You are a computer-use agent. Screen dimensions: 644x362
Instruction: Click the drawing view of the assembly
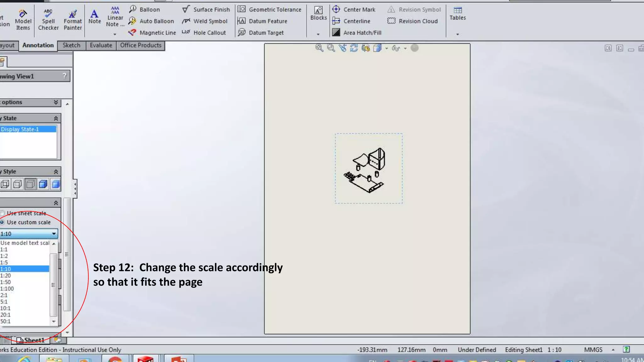pyautogui.click(x=369, y=168)
